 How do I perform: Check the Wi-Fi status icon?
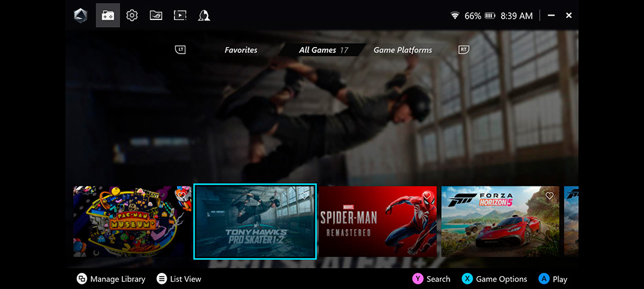pos(455,15)
